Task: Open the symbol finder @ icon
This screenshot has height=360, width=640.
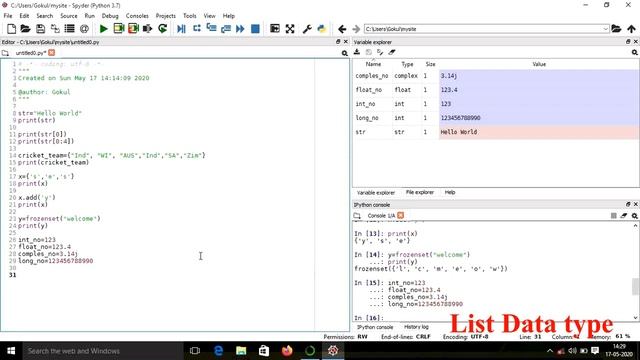Action: (84, 29)
